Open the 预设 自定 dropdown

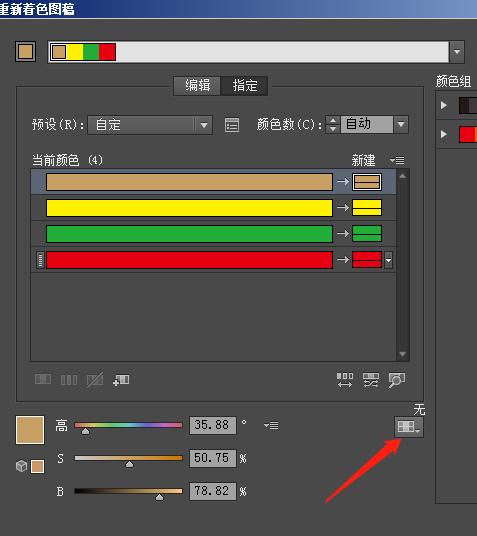click(150, 125)
